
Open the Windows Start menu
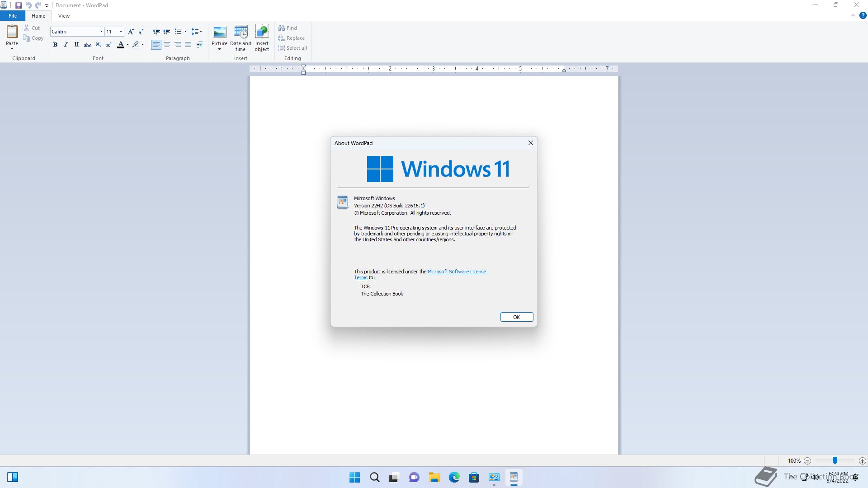[355, 477]
